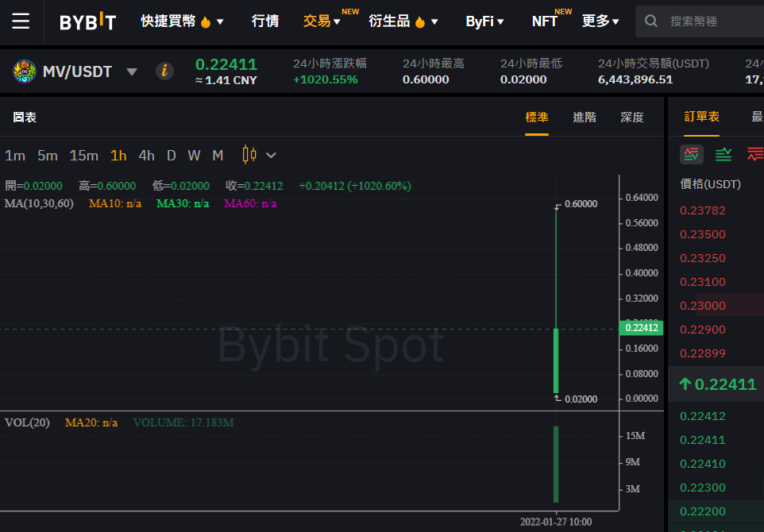764x532 pixels.
Task: Select ask price 0.23500
Action: pos(703,234)
